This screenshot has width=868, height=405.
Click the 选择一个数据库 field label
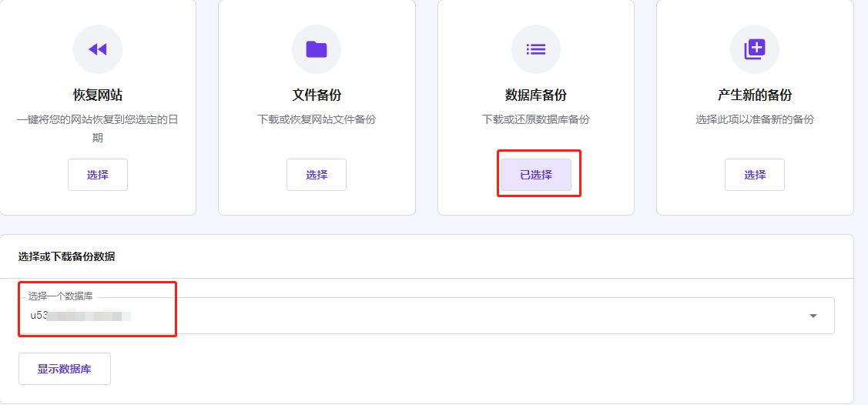[60, 296]
